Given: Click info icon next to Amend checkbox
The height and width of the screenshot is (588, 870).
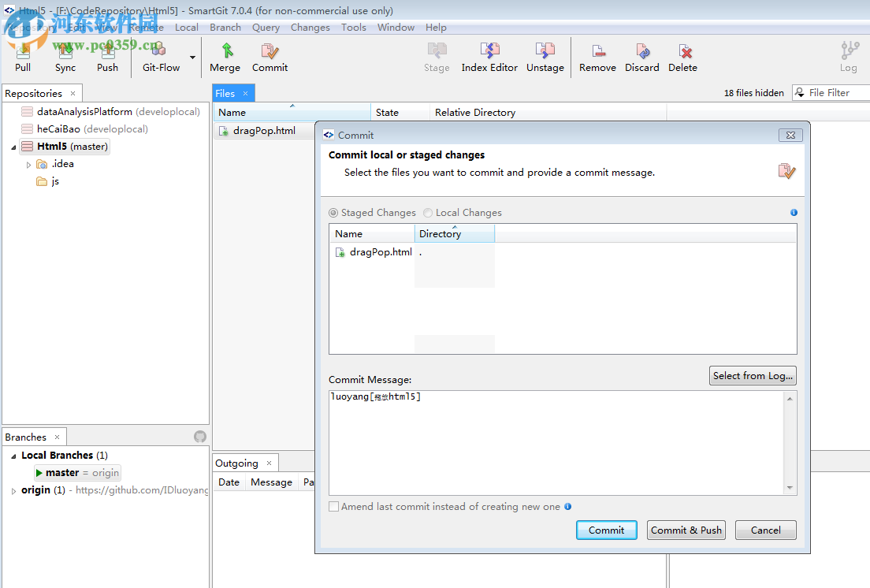Looking at the screenshot, I should click(x=567, y=507).
